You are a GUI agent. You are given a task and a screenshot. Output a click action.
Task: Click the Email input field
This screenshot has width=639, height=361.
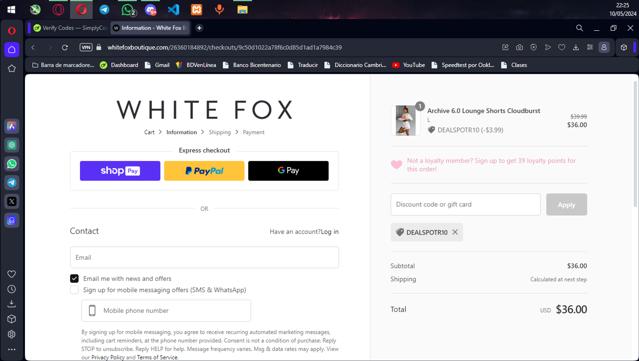point(204,258)
